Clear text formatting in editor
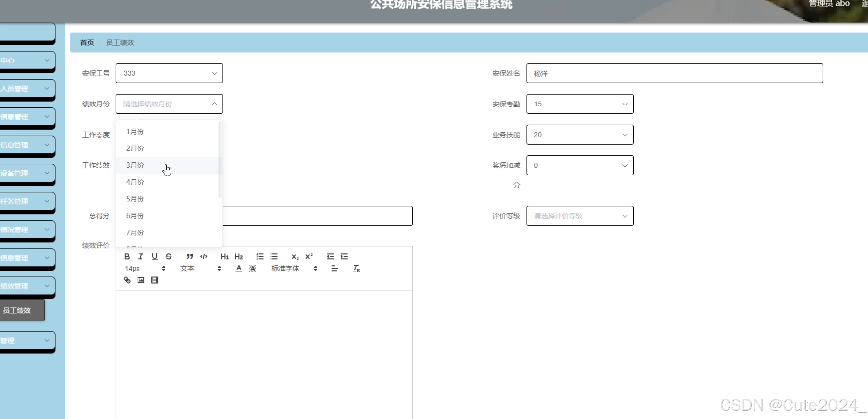 click(x=356, y=268)
